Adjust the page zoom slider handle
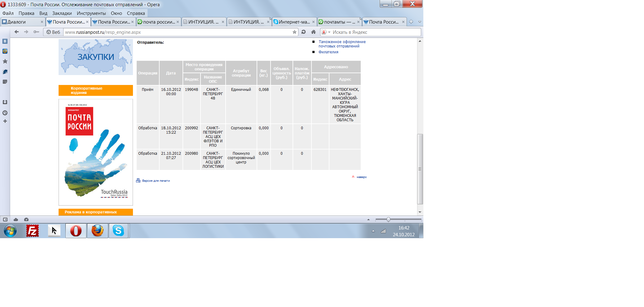 pyautogui.click(x=388, y=220)
